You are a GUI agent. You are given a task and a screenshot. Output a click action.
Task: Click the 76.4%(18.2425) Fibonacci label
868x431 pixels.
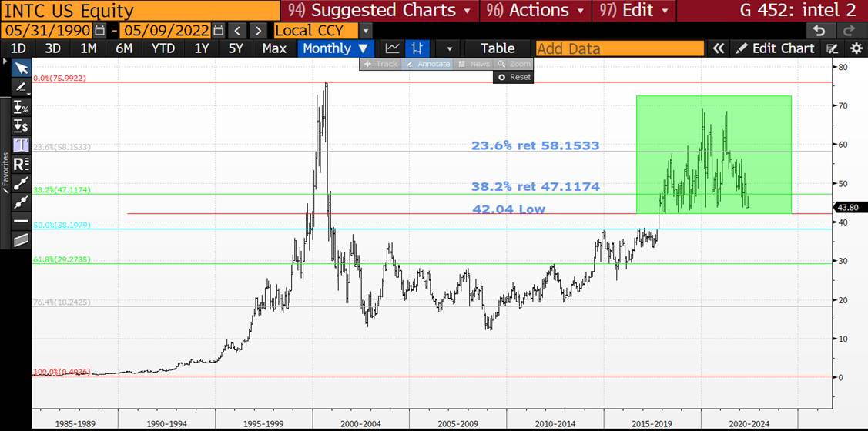[62, 302]
